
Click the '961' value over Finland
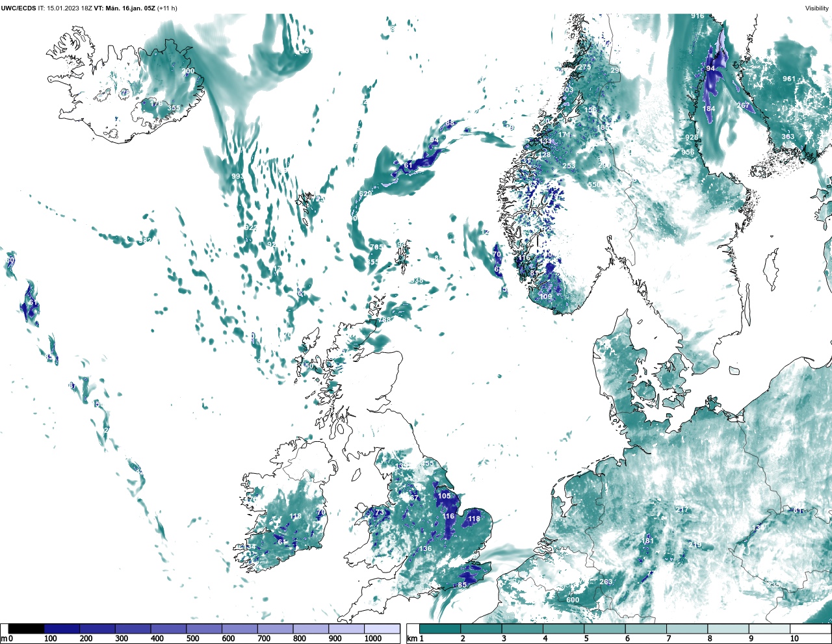tap(789, 79)
